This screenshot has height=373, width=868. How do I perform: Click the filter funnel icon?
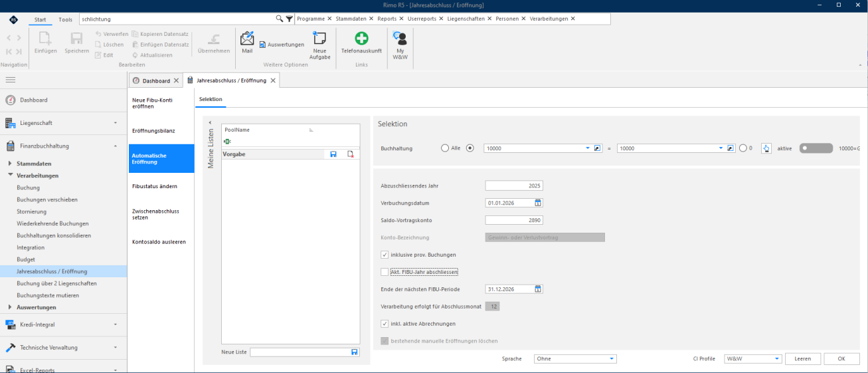[289, 19]
